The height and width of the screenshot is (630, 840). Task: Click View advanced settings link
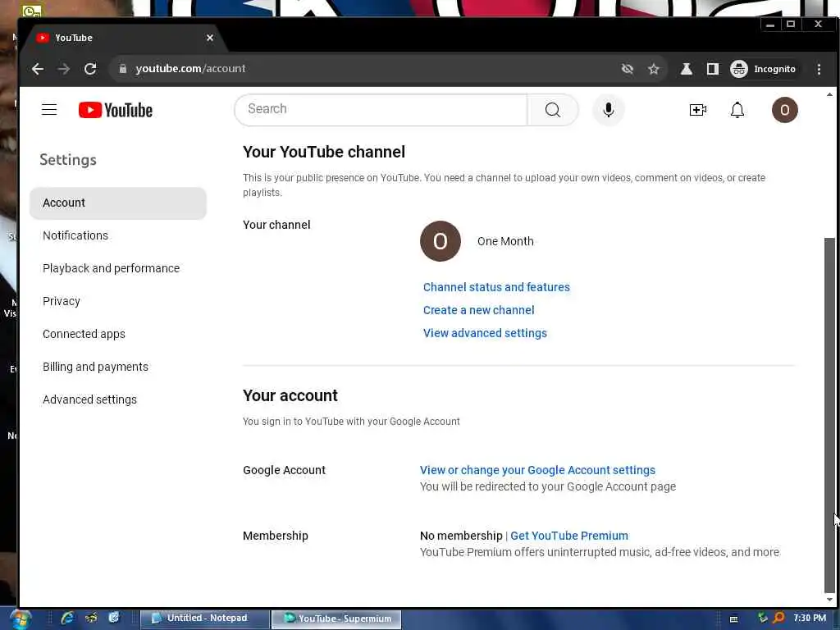click(x=485, y=333)
